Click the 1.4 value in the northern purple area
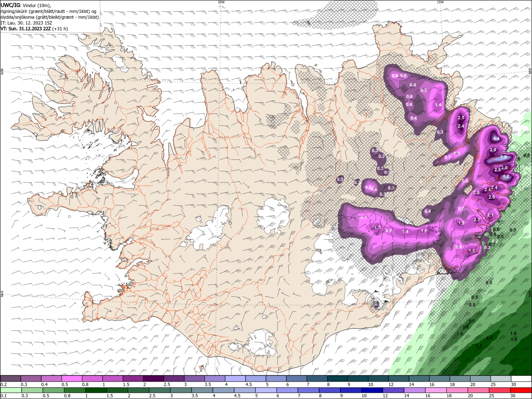The height and width of the screenshot is (399, 532). point(438,105)
